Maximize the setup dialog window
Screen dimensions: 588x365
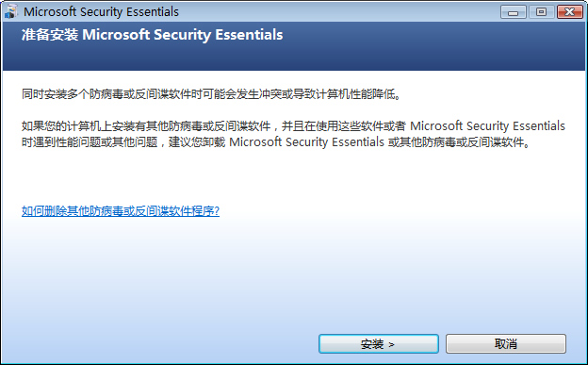541,12
